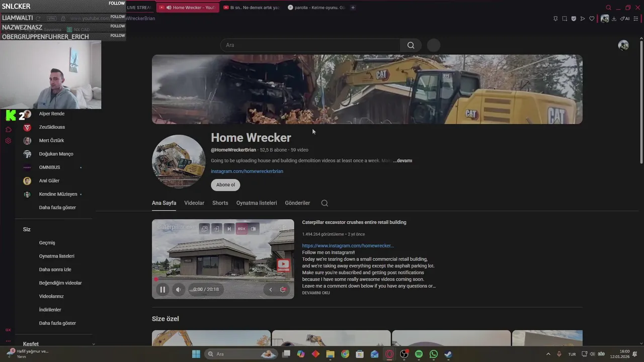
Task: Pause the featured channel video
Action: [163, 290]
